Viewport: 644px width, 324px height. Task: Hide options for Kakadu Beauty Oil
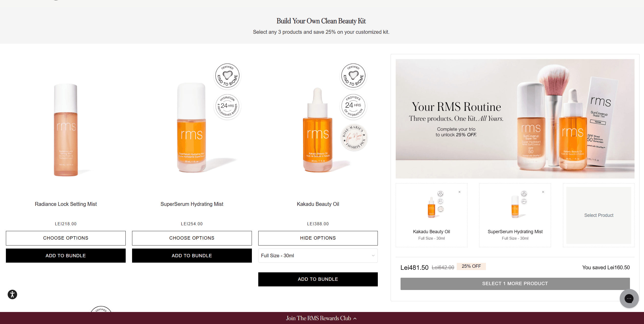coord(318,238)
